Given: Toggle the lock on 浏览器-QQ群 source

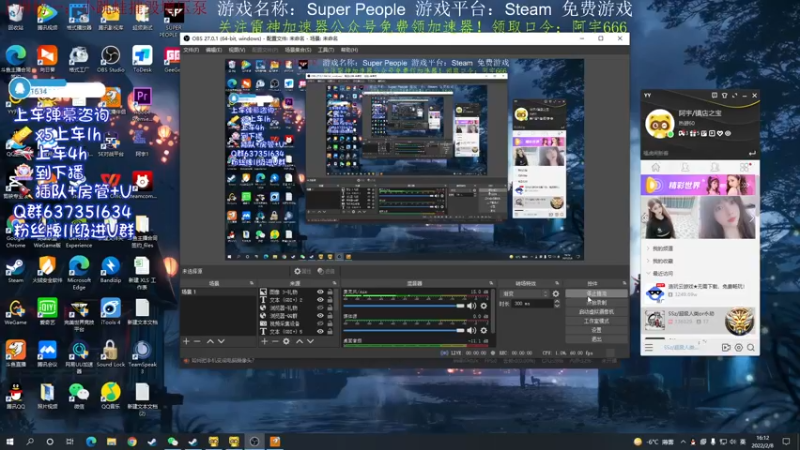Looking at the screenshot, I should 330,316.
